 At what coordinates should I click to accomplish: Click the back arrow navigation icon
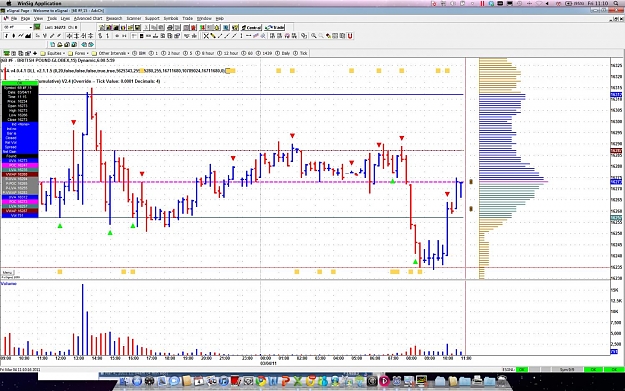[x=83, y=45]
